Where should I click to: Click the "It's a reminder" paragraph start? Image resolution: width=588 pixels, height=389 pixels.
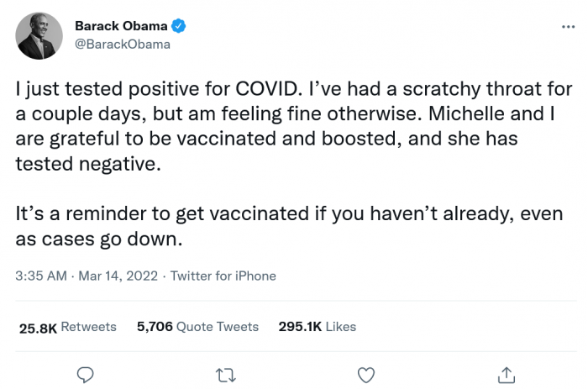(76, 214)
